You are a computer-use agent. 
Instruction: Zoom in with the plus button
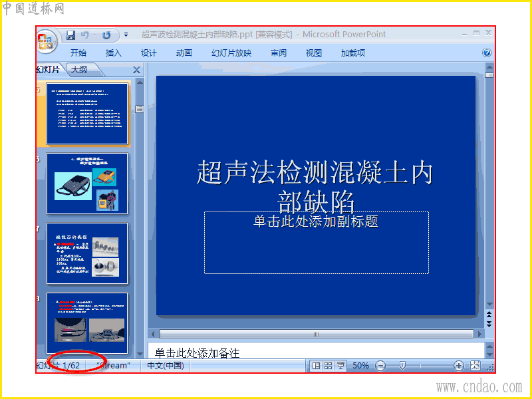pos(458,366)
